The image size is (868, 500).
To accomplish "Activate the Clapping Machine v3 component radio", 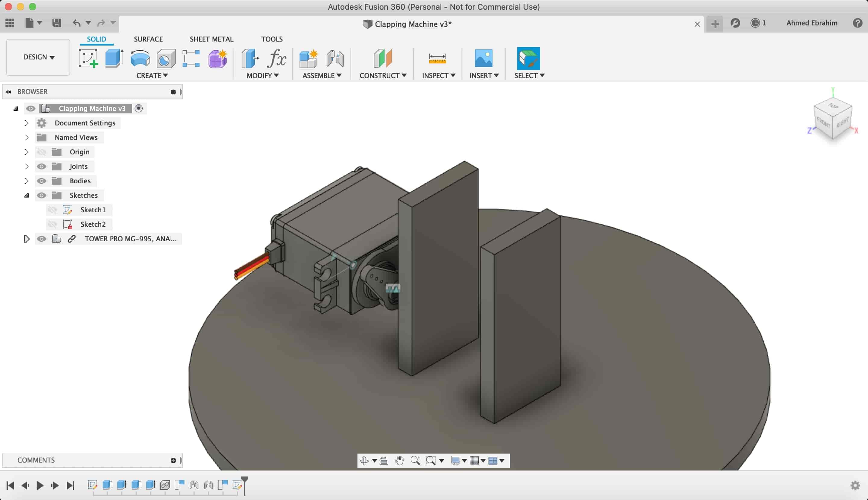I will click(139, 109).
